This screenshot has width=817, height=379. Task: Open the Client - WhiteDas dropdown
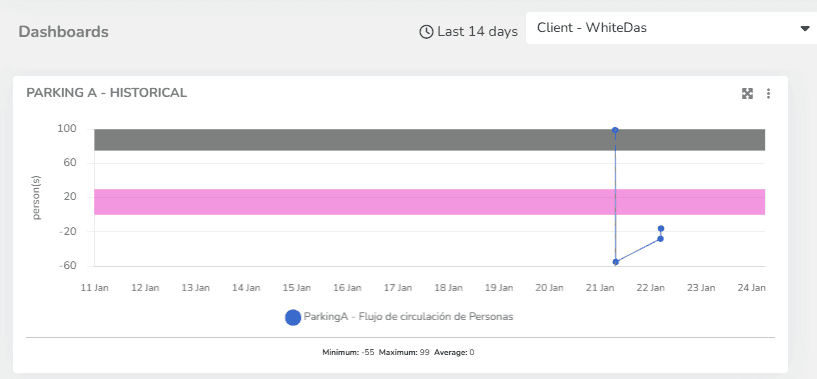[671, 28]
